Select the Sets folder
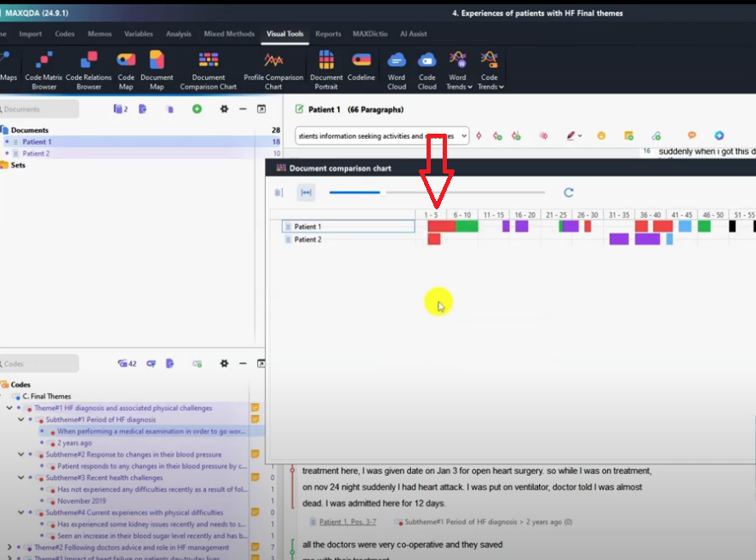 pyautogui.click(x=18, y=165)
